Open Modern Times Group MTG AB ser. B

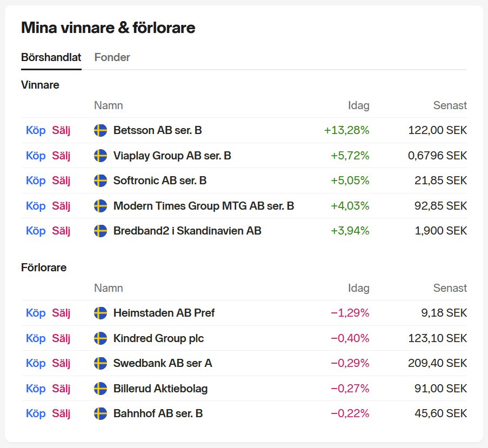click(204, 206)
